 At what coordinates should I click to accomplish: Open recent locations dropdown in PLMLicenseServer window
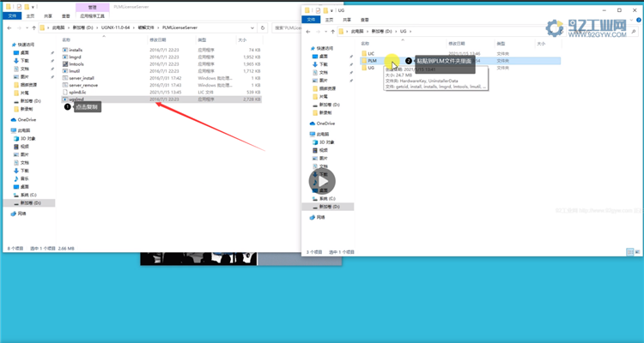coord(27,28)
